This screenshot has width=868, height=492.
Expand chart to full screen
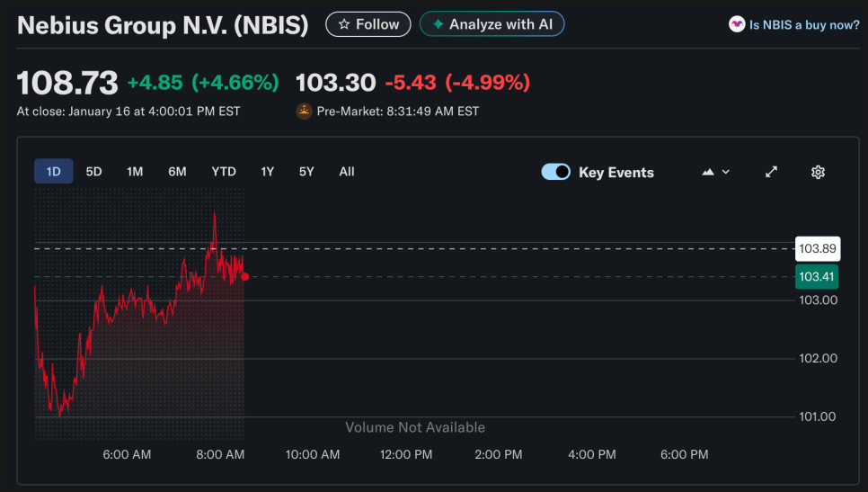[771, 172]
